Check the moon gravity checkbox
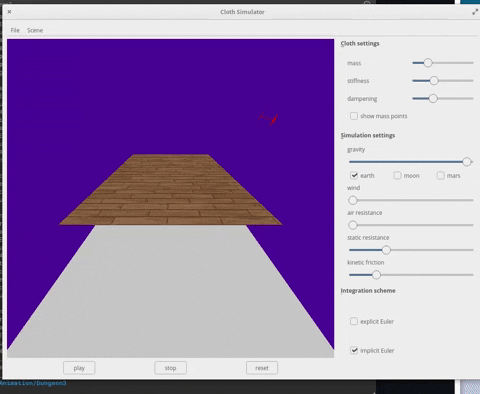This screenshot has height=394, width=480. pyautogui.click(x=397, y=175)
